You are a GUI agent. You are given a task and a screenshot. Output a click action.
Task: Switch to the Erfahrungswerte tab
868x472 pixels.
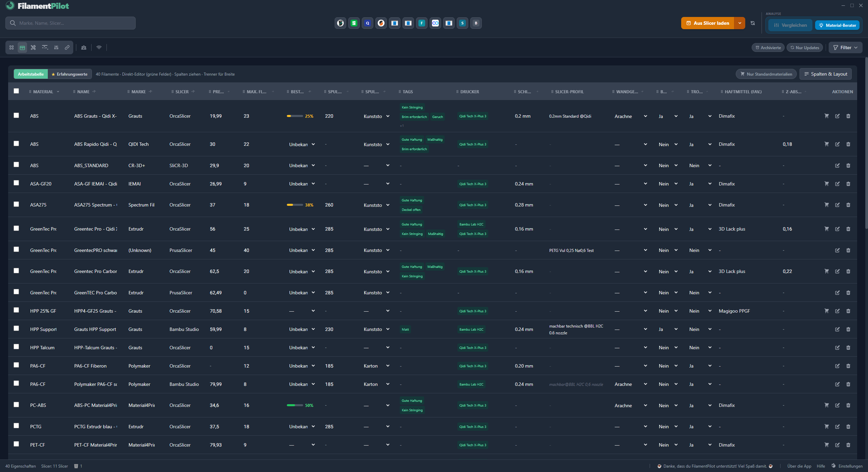(x=70, y=74)
